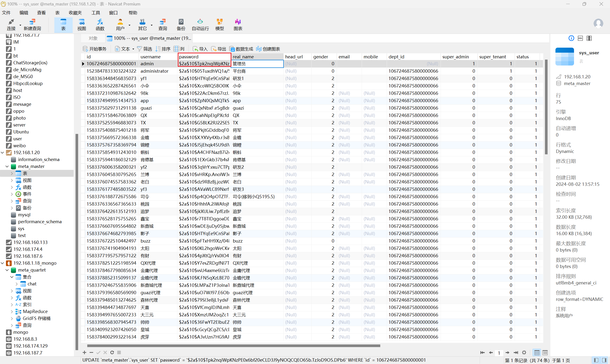Click the Export (导出) button
Screen dimensions: 610x364
tap(219, 49)
